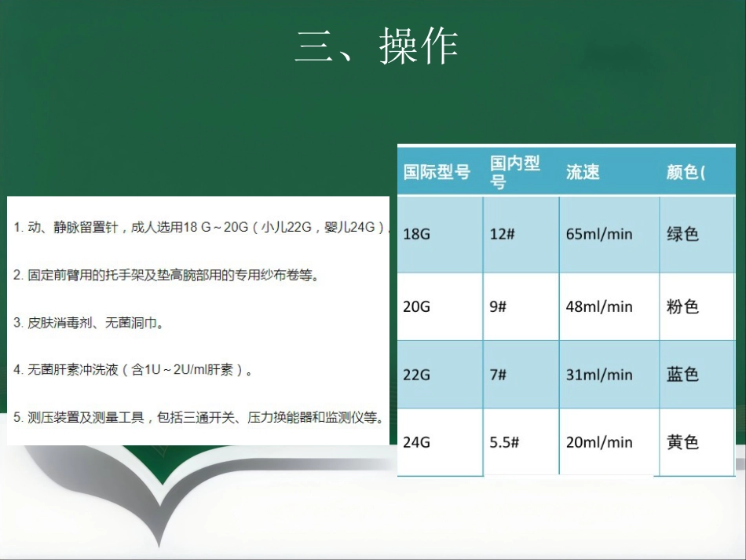
Task: Select the 48ml/min cell
Action: pyautogui.click(x=609, y=306)
